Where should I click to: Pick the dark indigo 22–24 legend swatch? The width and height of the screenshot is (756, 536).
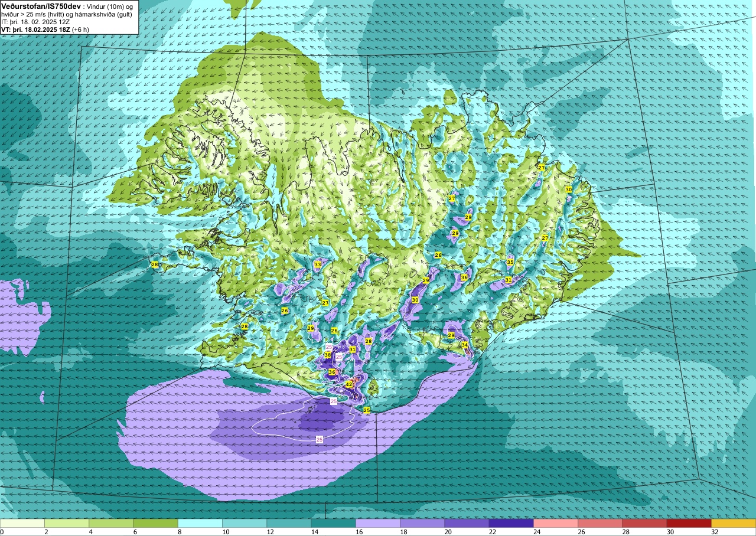tap(511, 523)
